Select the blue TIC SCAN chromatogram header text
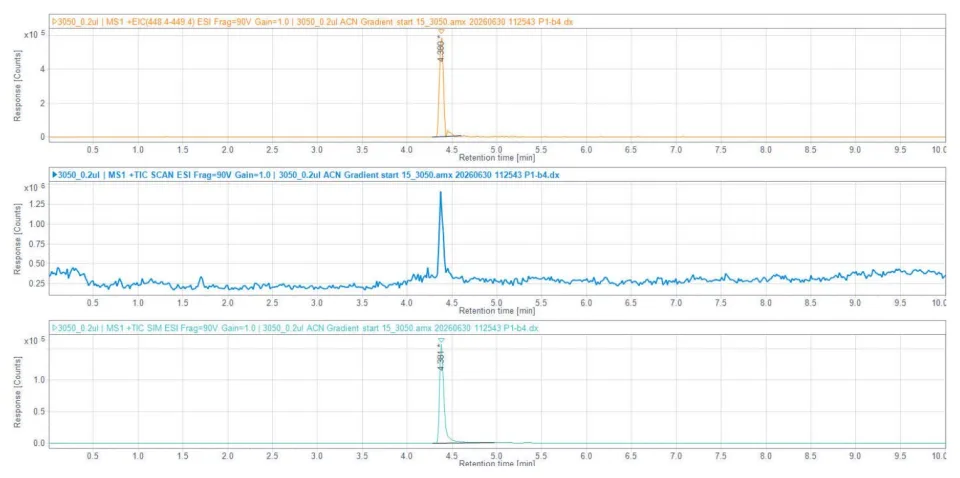 point(309,174)
